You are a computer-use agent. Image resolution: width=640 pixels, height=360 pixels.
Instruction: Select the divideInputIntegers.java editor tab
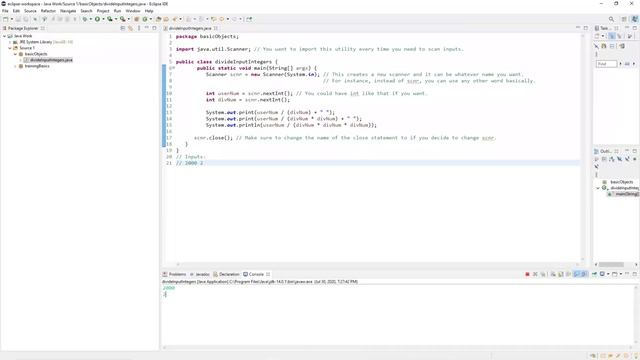point(190,28)
